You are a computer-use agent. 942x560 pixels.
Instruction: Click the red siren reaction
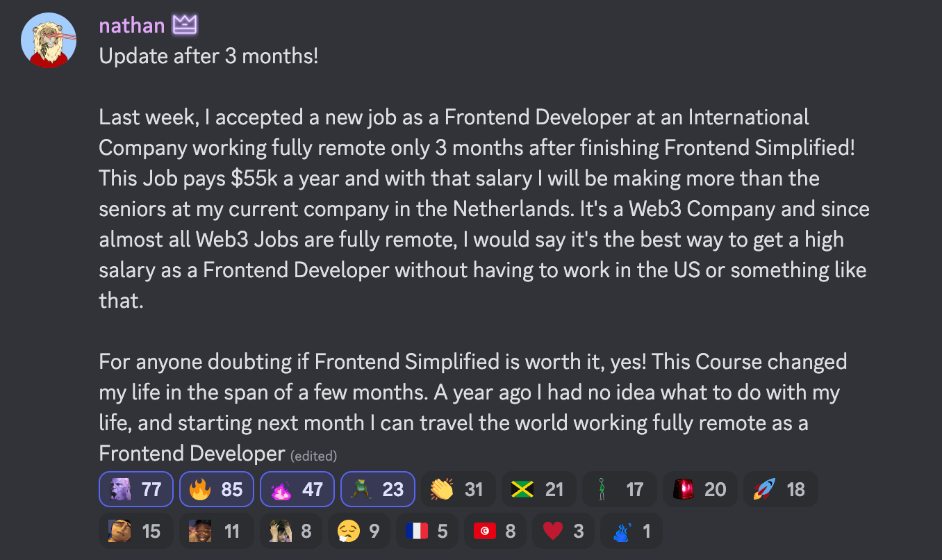(700, 489)
